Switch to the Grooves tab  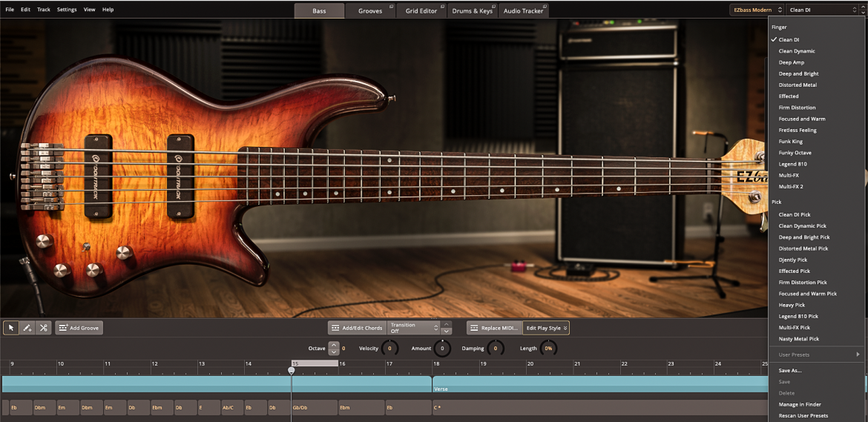[x=369, y=10]
